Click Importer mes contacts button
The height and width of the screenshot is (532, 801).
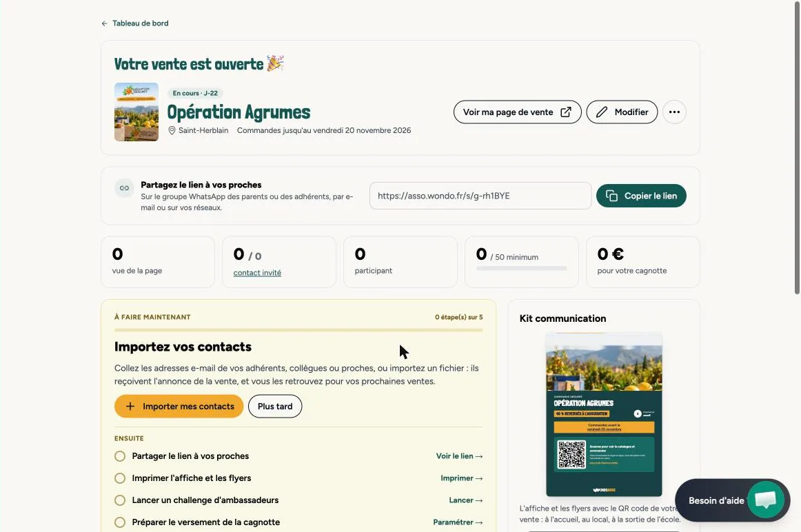(179, 407)
